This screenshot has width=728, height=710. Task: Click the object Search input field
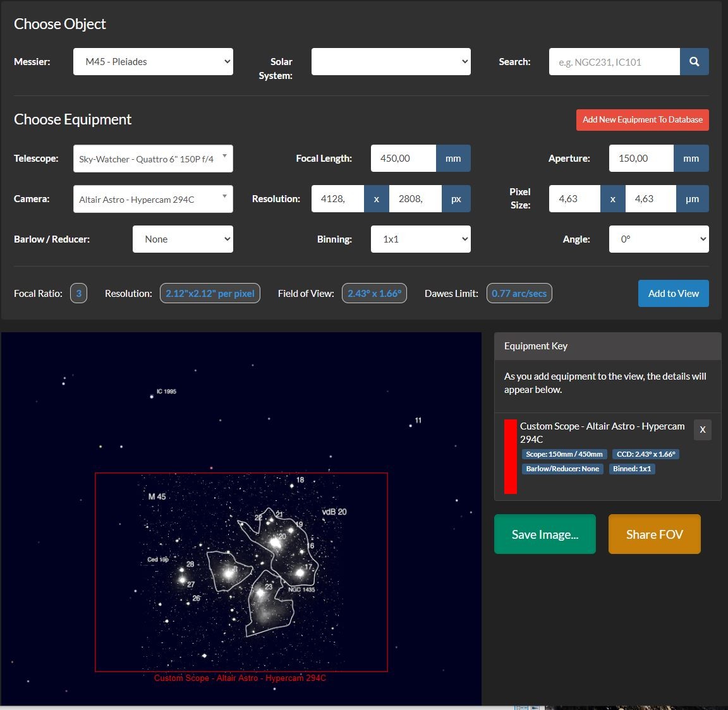click(x=614, y=62)
